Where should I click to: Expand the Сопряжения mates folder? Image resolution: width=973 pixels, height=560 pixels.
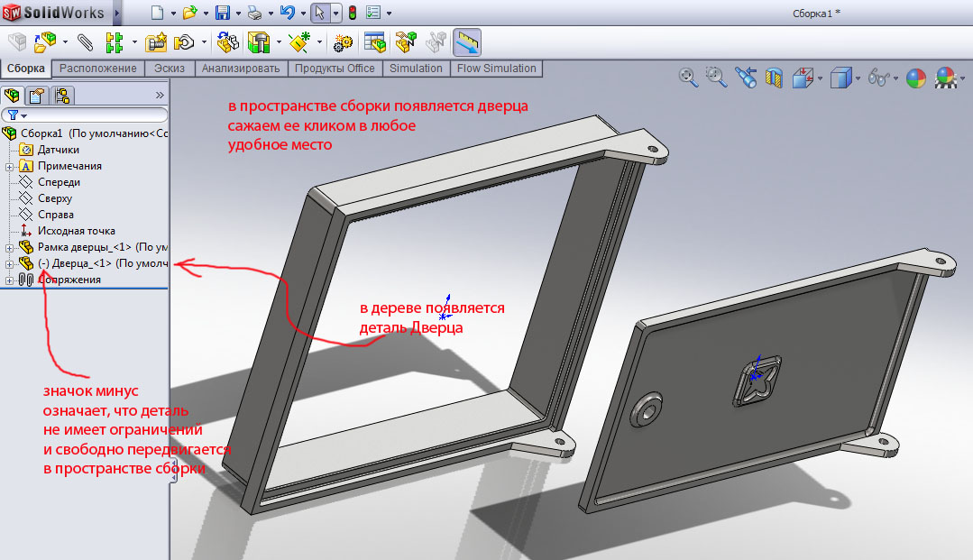coord(9,280)
